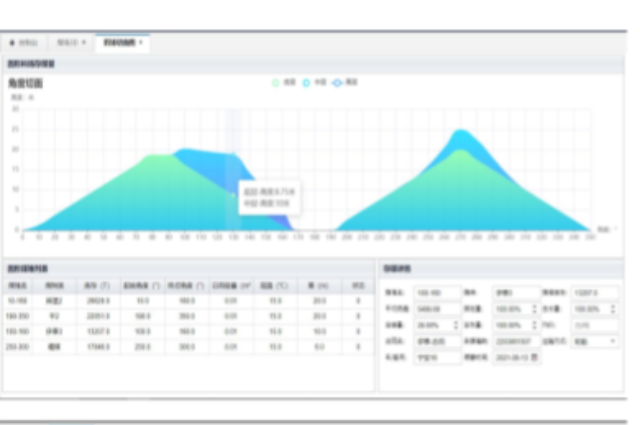Click the input field showing 13207.0
The width and height of the screenshot is (640, 425).
pos(596,293)
